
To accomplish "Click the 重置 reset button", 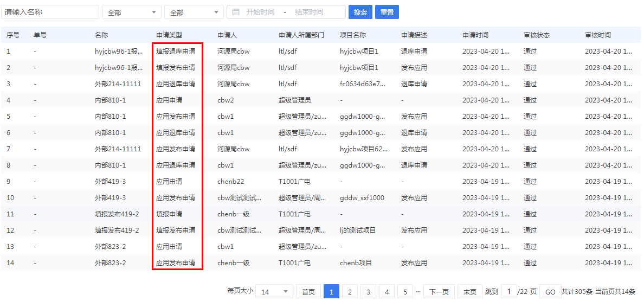I will (x=387, y=12).
